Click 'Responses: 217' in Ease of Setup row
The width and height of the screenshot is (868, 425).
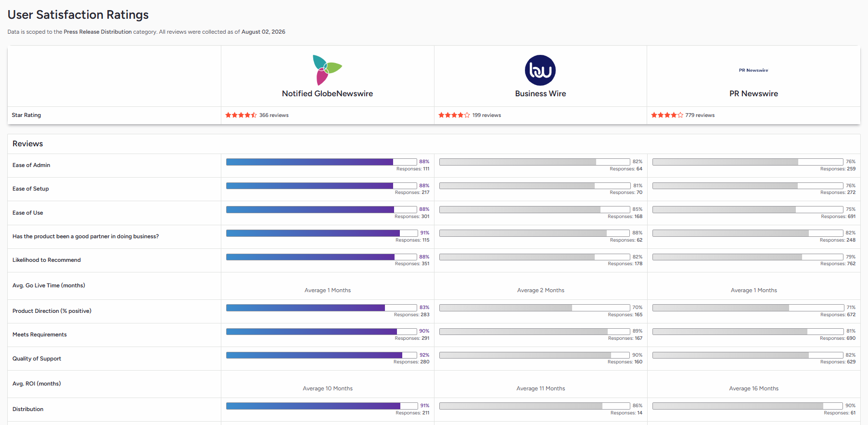tap(412, 193)
